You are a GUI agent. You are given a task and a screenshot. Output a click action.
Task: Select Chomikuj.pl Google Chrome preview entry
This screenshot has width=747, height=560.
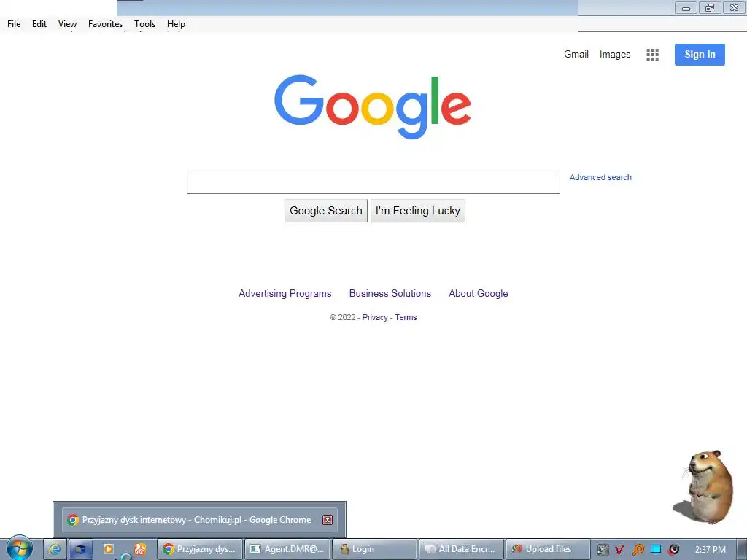200,519
